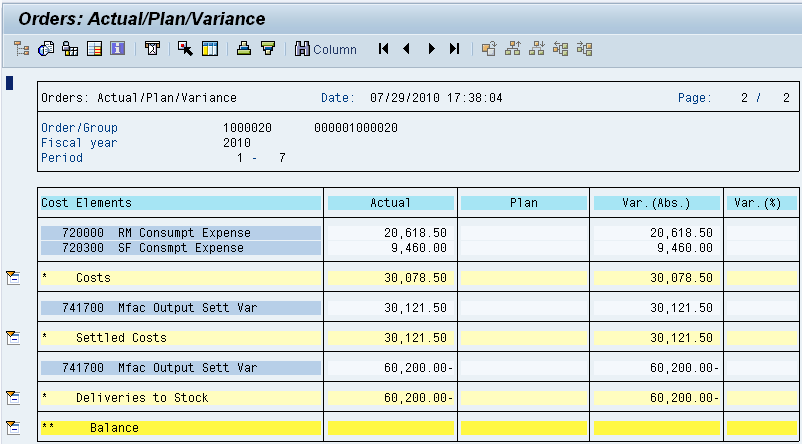The width and height of the screenshot is (802, 444).
Task: Click Deliveries to Stock actual 60,200.00-
Action: tap(419, 397)
